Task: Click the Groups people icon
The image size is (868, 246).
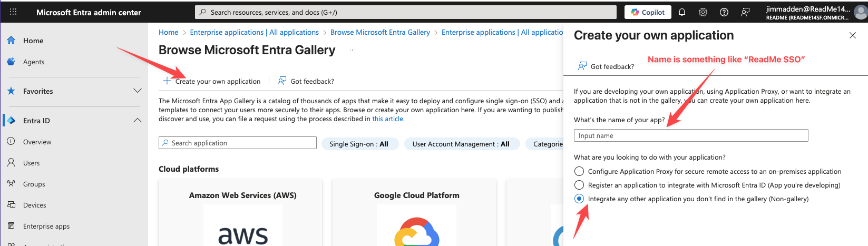Action: pyautogui.click(x=11, y=183)
